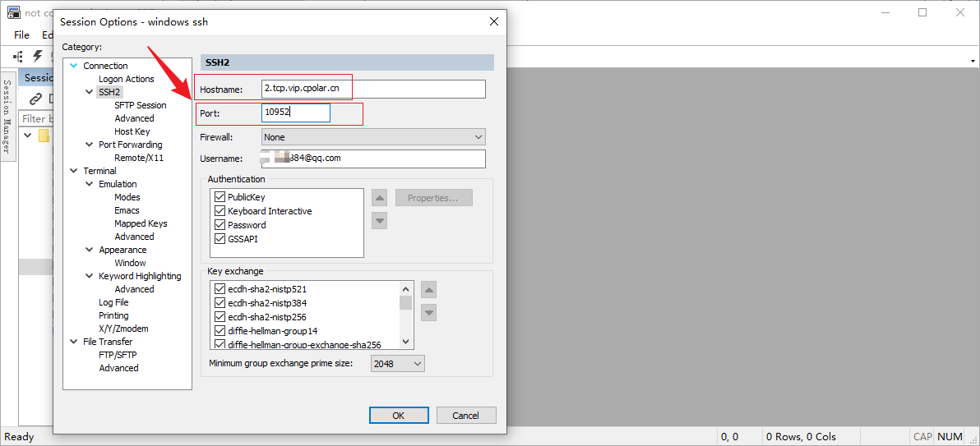Click the SecureCRT application icon in title bar
This screenshot has height=446, width=980.
point(13,11)
